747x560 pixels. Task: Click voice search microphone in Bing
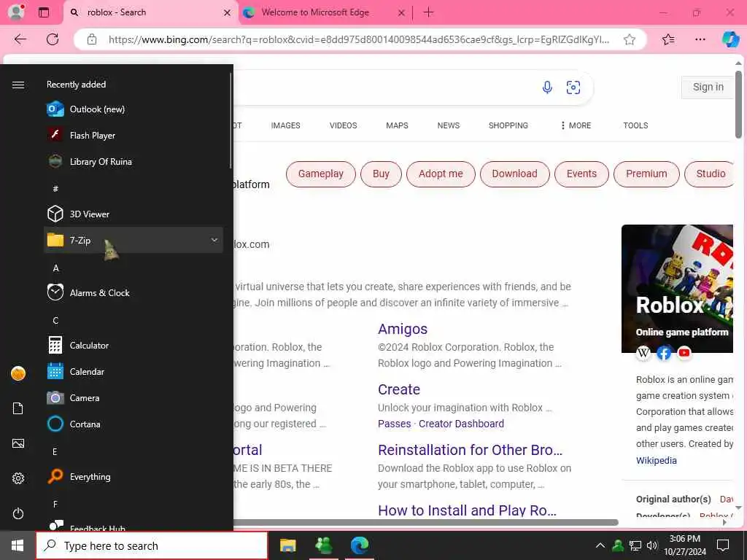click(x=547, y=87)
